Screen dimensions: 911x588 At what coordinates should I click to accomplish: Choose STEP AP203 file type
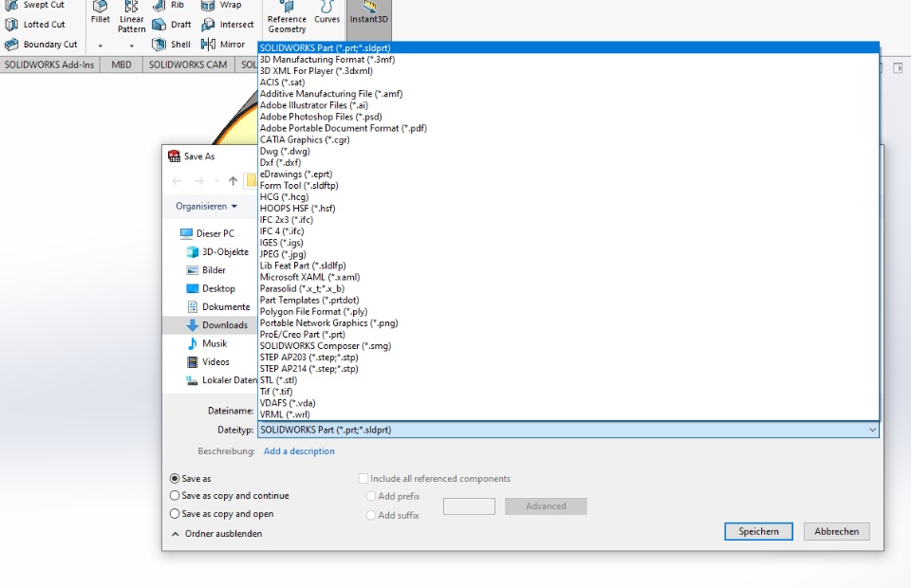pyautogui.click(x=568, y=357)
